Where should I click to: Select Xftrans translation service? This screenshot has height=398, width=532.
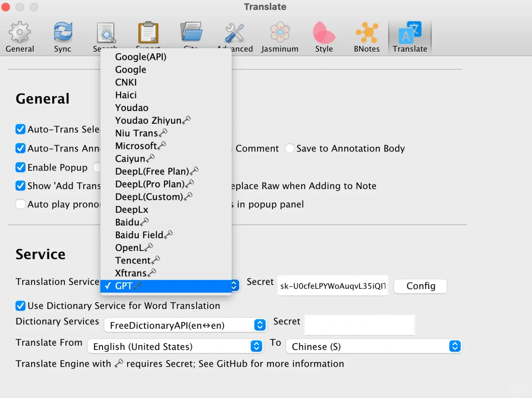tap(166, 273)
